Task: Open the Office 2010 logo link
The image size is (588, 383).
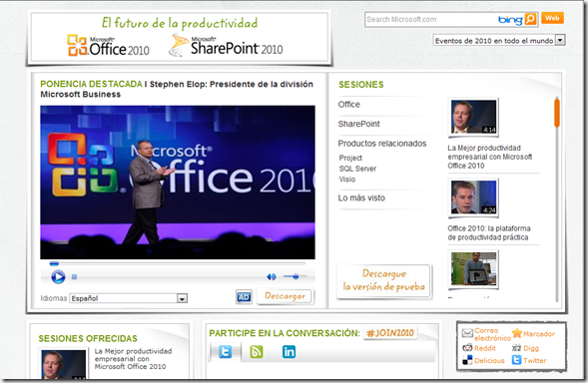Action: coord(109,45)
